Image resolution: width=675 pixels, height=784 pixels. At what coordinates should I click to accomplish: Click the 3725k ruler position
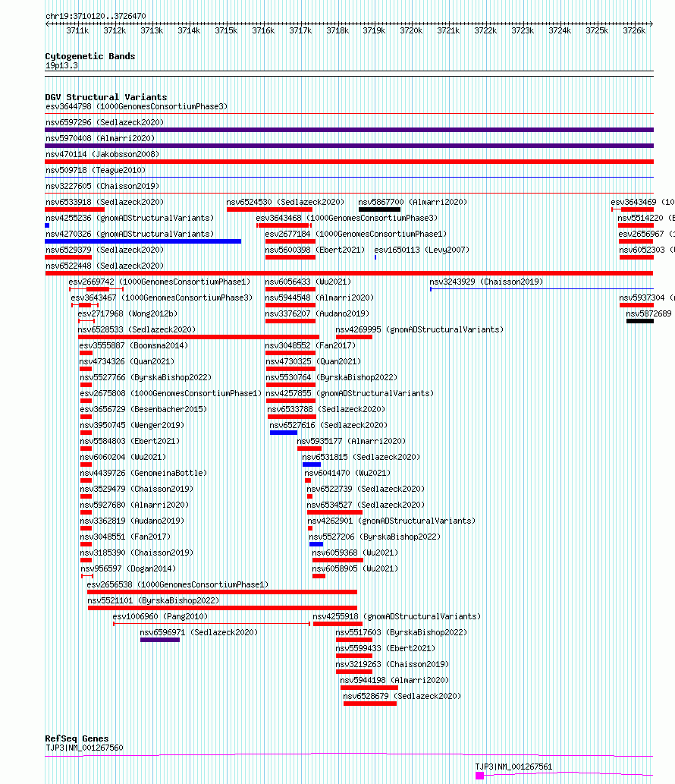[x=597, y=31]
